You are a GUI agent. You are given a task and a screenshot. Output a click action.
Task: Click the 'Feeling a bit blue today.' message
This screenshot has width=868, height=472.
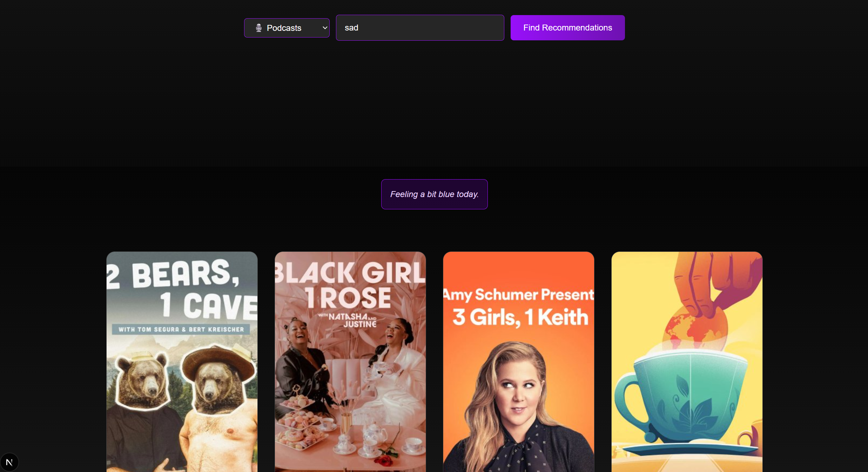pyautogui.click(x=434, y=194)
